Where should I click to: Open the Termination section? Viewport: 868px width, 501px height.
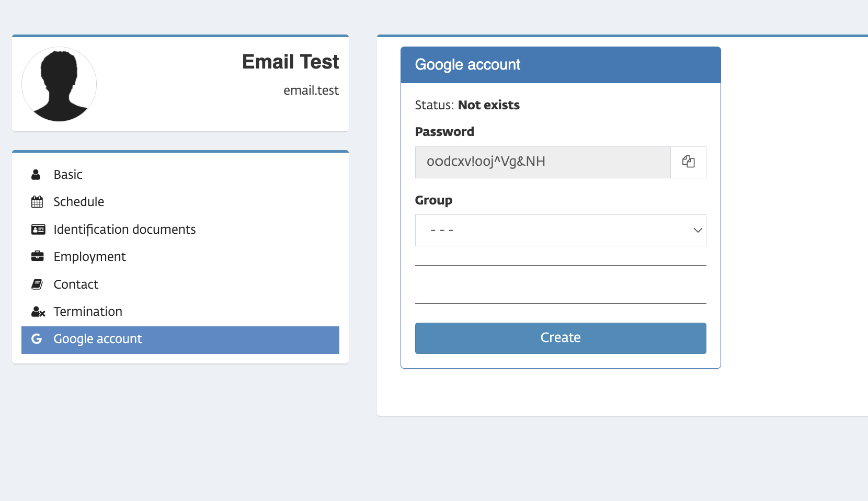tap(180, 312)
